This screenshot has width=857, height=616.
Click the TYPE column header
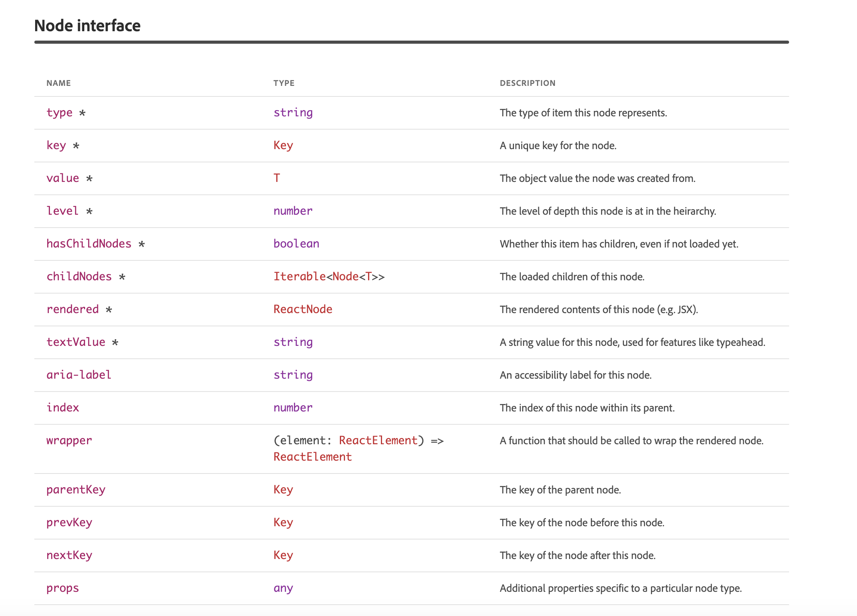coord(284,83)
